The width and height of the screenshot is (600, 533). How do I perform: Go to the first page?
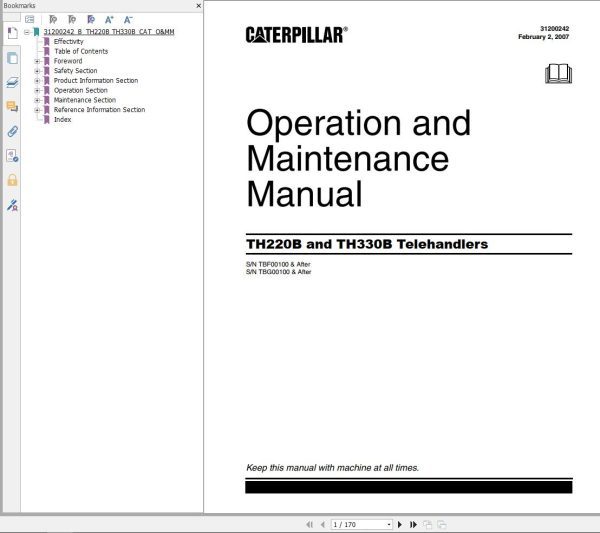310,524
